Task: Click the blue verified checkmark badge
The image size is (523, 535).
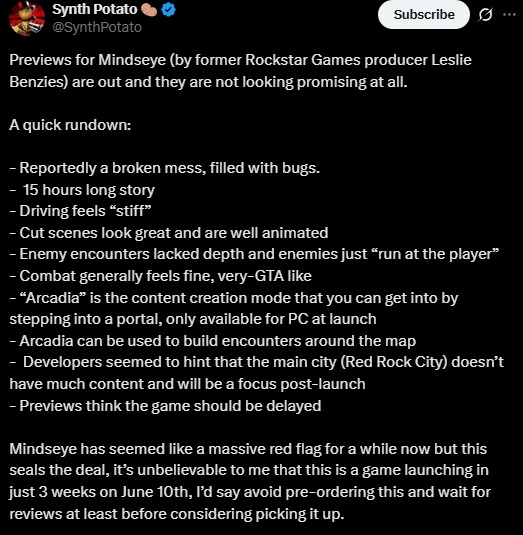Action: click(x=168, y=10)
